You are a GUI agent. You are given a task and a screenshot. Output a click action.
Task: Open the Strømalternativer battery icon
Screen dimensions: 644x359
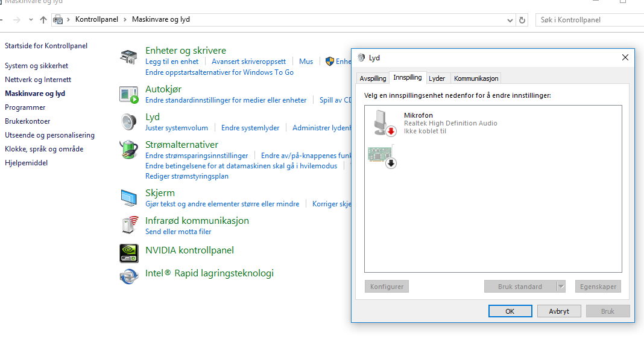pos(128,150)
